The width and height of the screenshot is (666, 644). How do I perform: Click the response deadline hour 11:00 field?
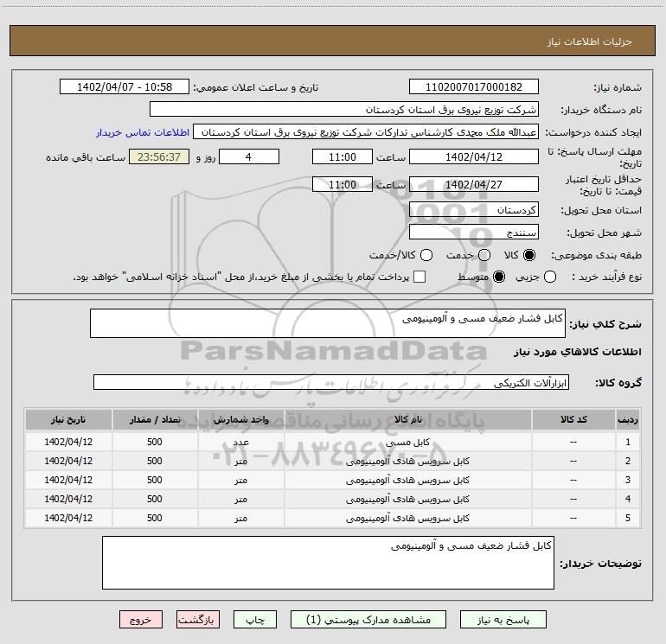[343, 156]
